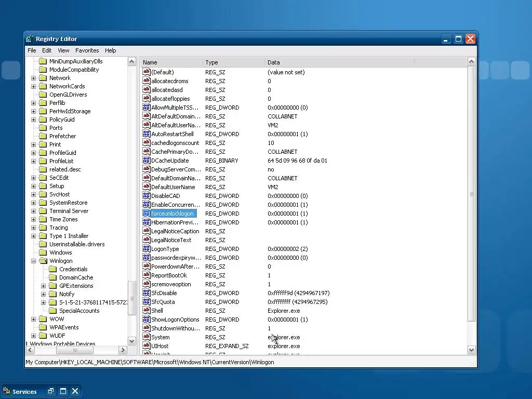Viewport: 532px width, 399px height.
Task: Click the icon beside allocatecdroms
Action: [146, 81]
